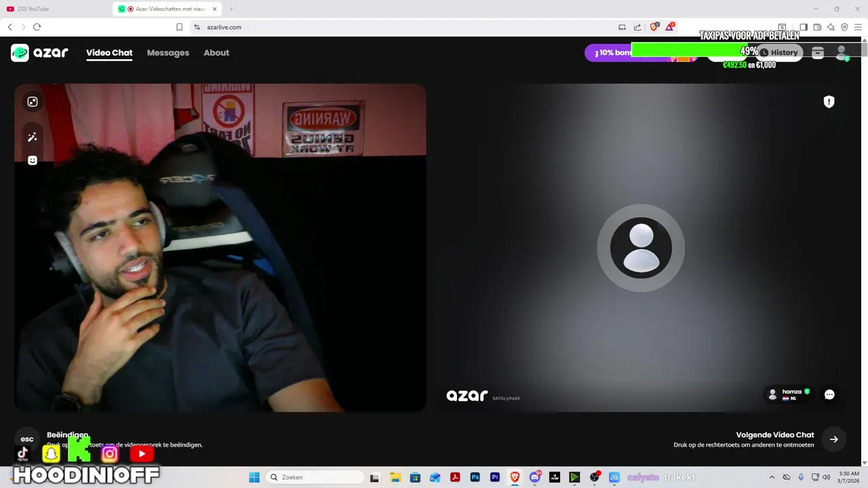Open Brave Rewards triangle icon

point(670,27)
